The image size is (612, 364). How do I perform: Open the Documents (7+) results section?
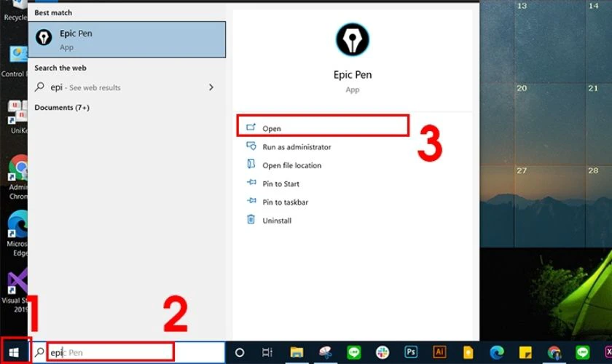click(x=62, y=107)
